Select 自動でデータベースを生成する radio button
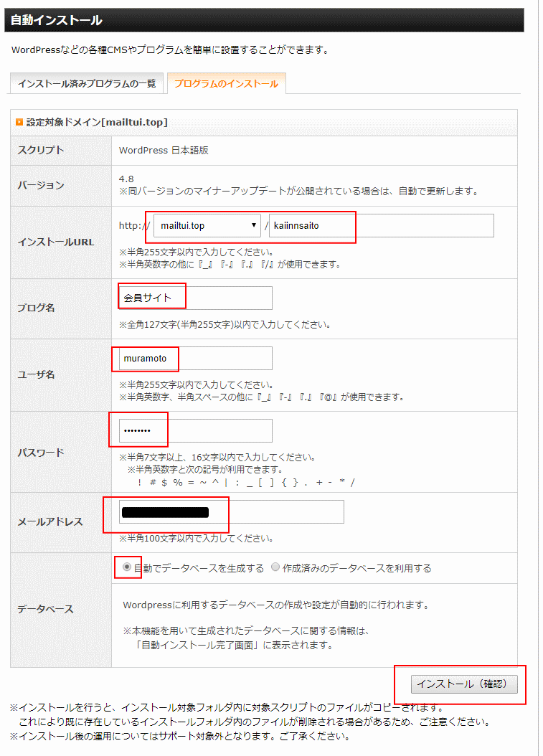The width and height of the screenshot is (543, 756). tap(127, 567)
